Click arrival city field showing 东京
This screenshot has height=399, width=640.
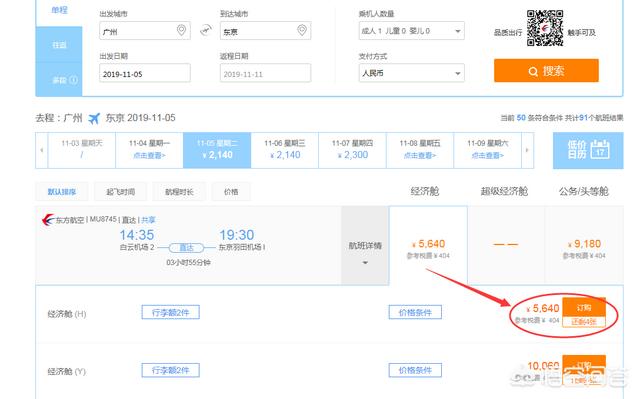tap(265, 31)
